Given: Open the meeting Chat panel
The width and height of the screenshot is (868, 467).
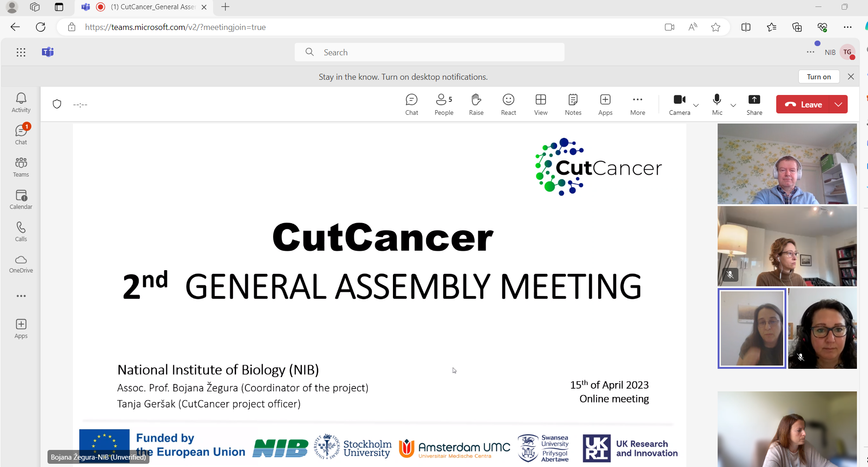Looking at the screenshot, I should coord(411,105).
